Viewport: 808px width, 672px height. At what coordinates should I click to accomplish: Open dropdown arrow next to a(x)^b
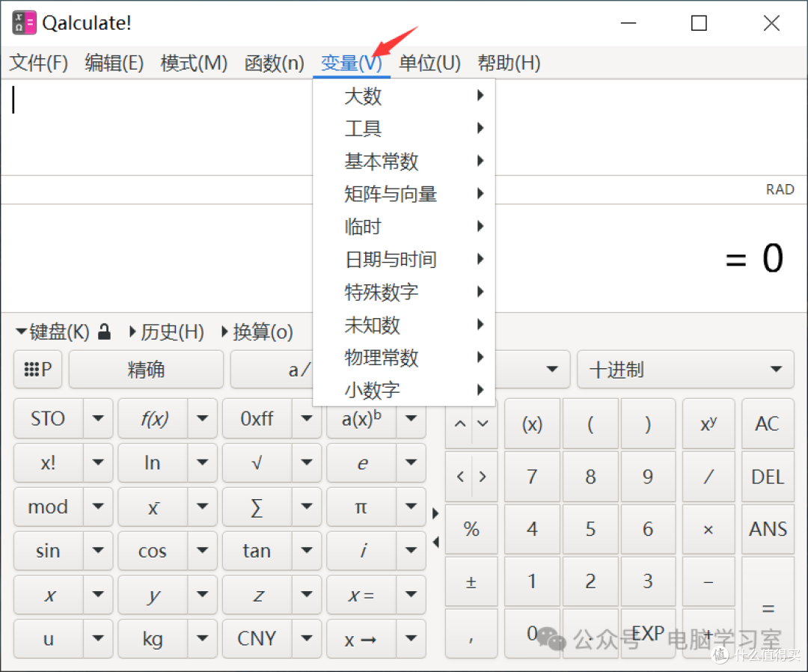(x=411, y=418)
